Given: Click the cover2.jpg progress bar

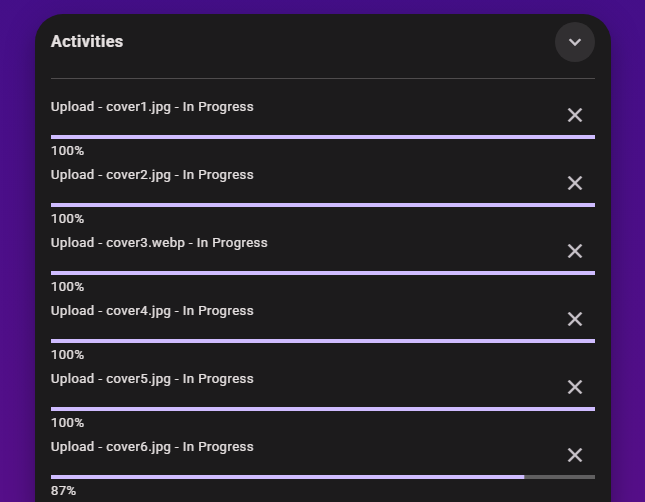Looking at the screenshot, I should point(322,205).
